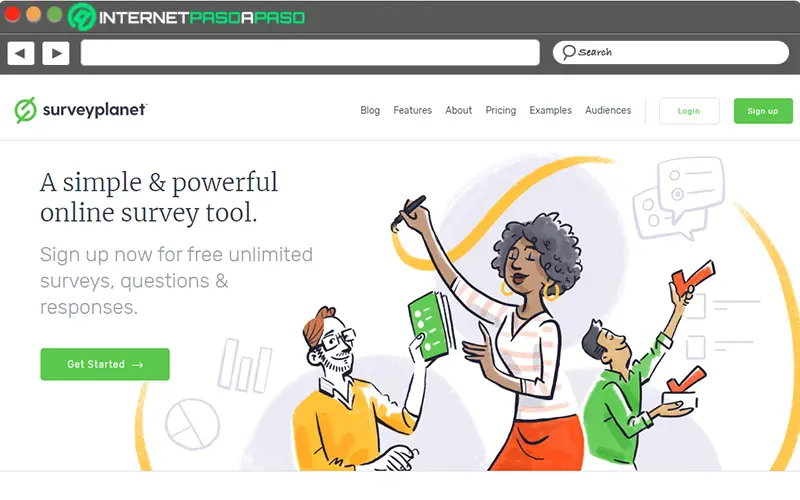
Task: Open the Blog page
Action: (370, 110)
